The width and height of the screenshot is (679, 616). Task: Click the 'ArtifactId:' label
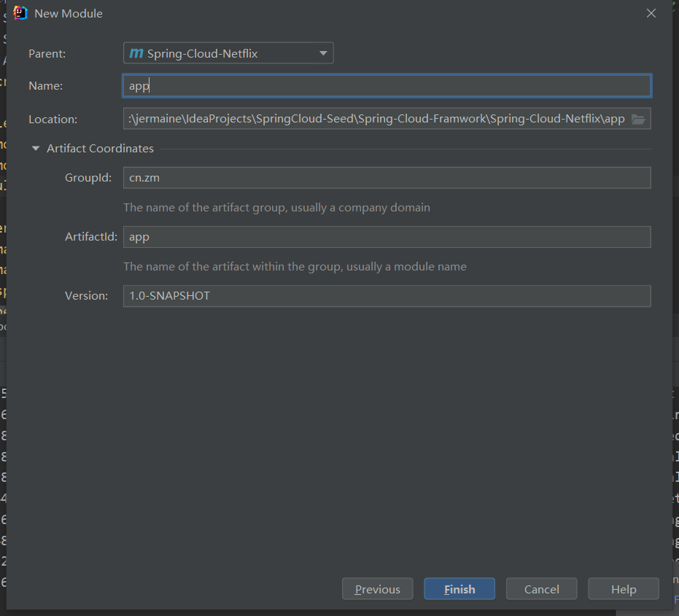click(91, 237)
